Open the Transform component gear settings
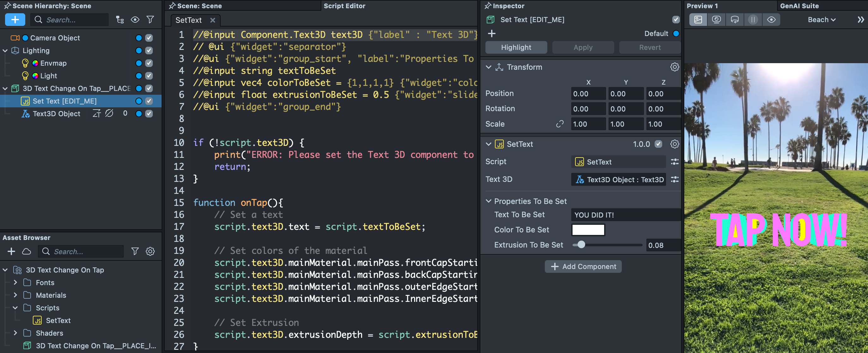This screenshot has width=868, height=353. point(674,67)
